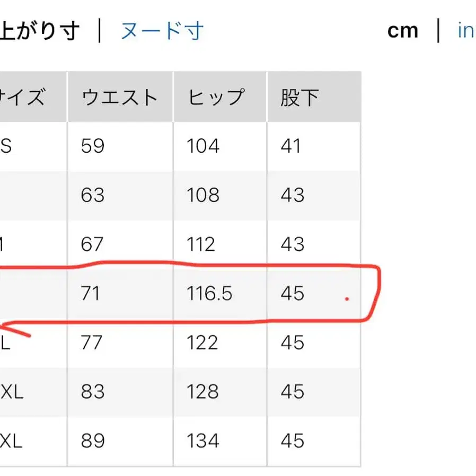
Task: Click the 45 inseam in circled row
Action: tap(290, 293)
